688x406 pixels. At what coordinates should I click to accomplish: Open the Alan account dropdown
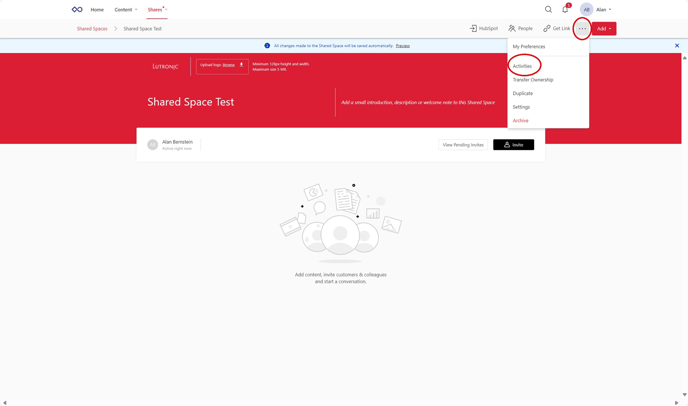click(604, 10)
